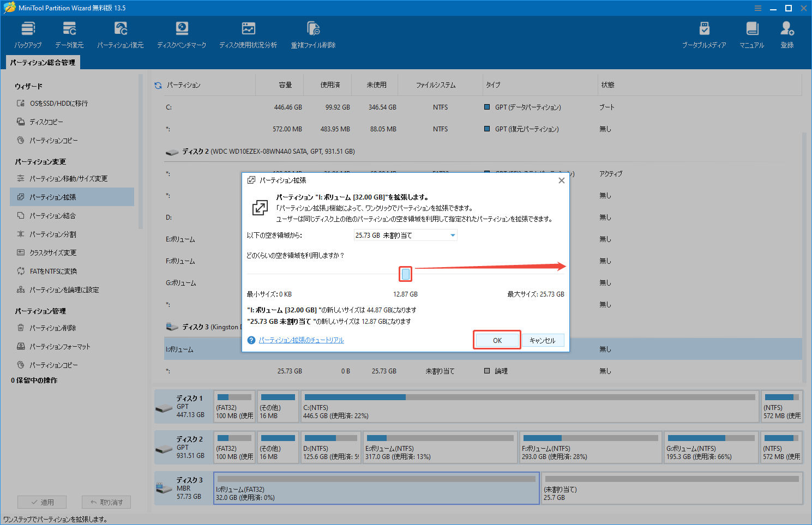The height and width of the screenshot is (525, 812).
Task: Click the free space slider handle
Action: coord(405,274)
